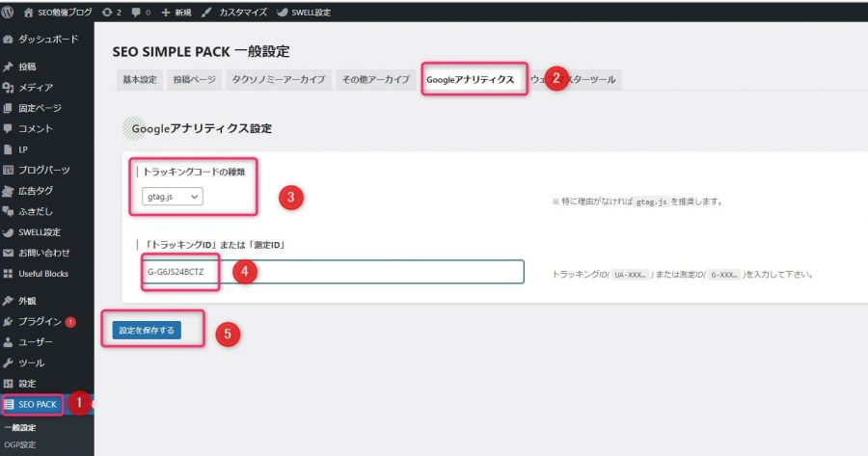
Task: Click the 設定を保存する button
Action: pyautogui.click(x=147, y=330)
